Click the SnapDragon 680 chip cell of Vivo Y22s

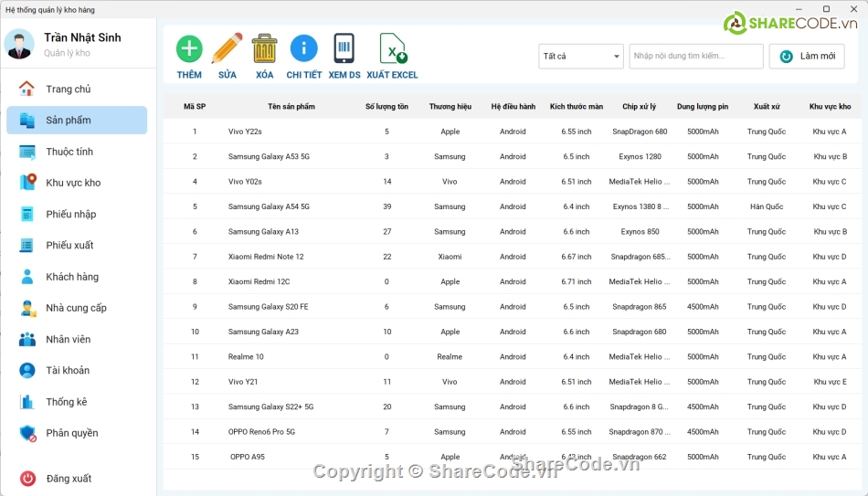[x=640, y=132]
